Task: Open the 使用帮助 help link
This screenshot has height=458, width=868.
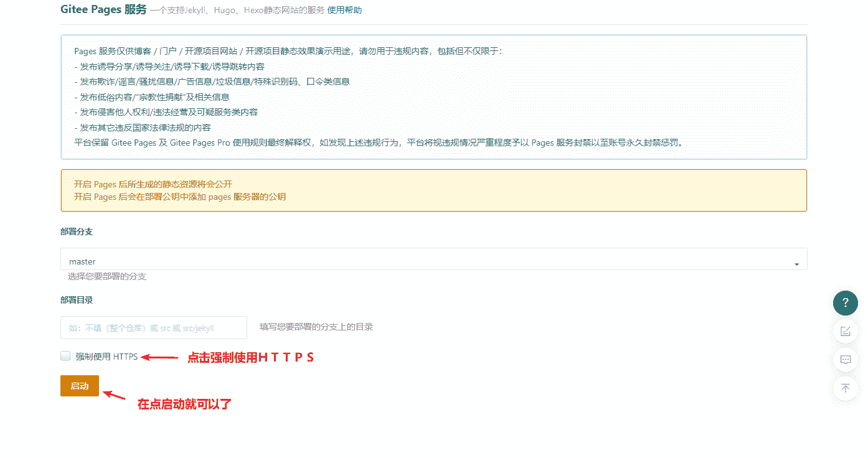Action: [x=344, y=10]
